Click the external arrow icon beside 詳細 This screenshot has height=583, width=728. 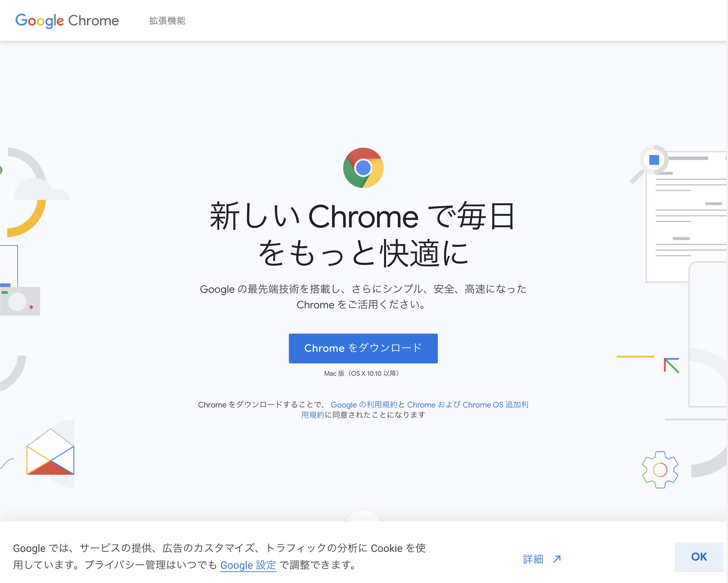[x=557, y=559]
